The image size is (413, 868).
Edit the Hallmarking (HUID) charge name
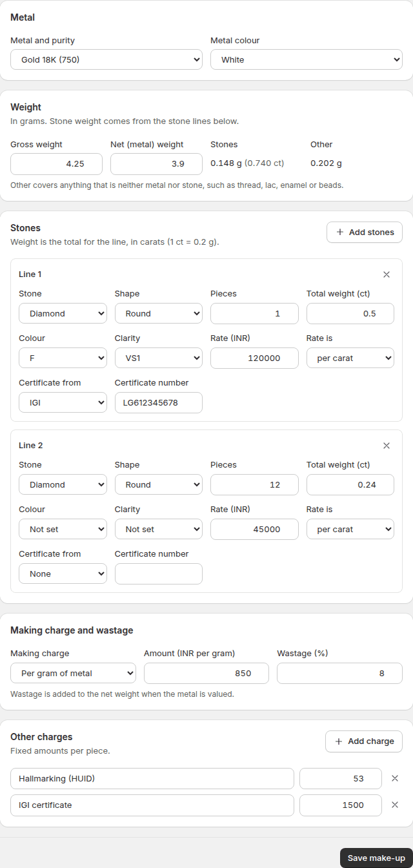point(152,778)
